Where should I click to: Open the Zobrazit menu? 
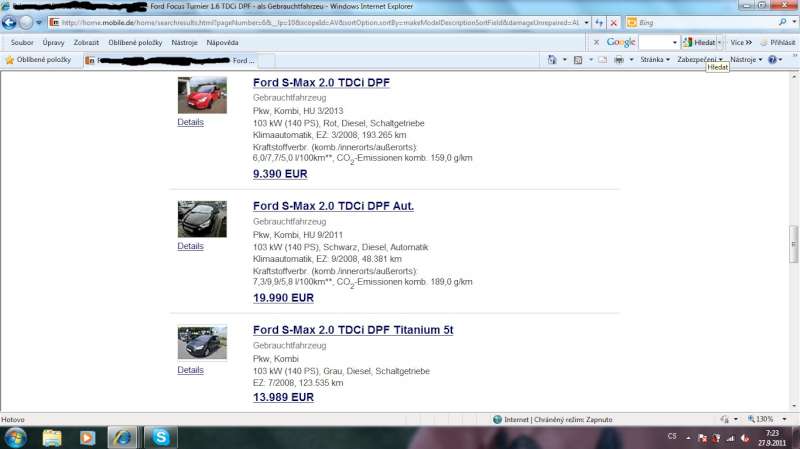point(86,43)
